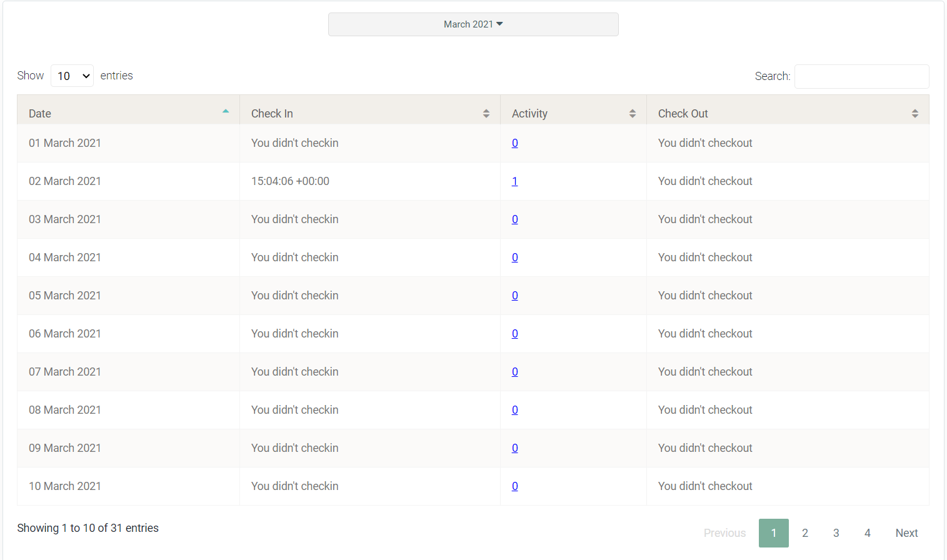The image size is (947, 560).
Task: Open activity link for 09 March 2021
Action: [x=514, y=448]
